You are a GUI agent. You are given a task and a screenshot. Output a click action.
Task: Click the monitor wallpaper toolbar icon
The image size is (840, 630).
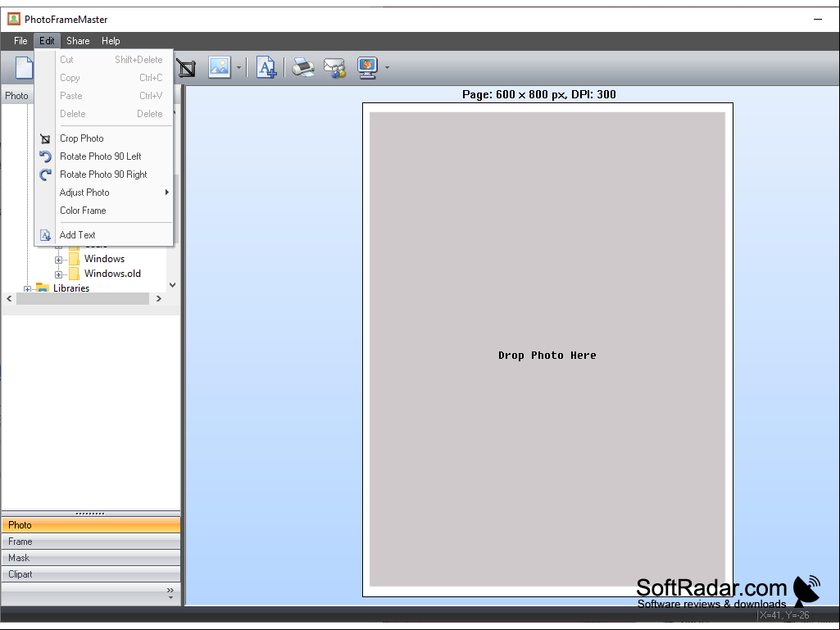[x=367, y=68]
